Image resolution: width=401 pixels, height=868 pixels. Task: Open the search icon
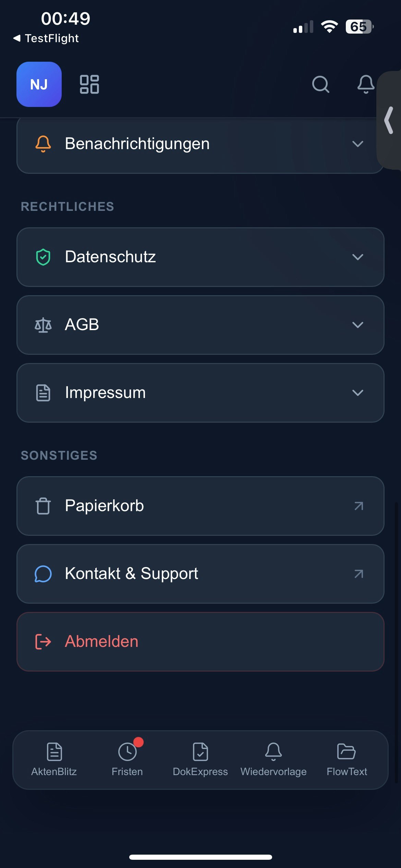point(321,84)
